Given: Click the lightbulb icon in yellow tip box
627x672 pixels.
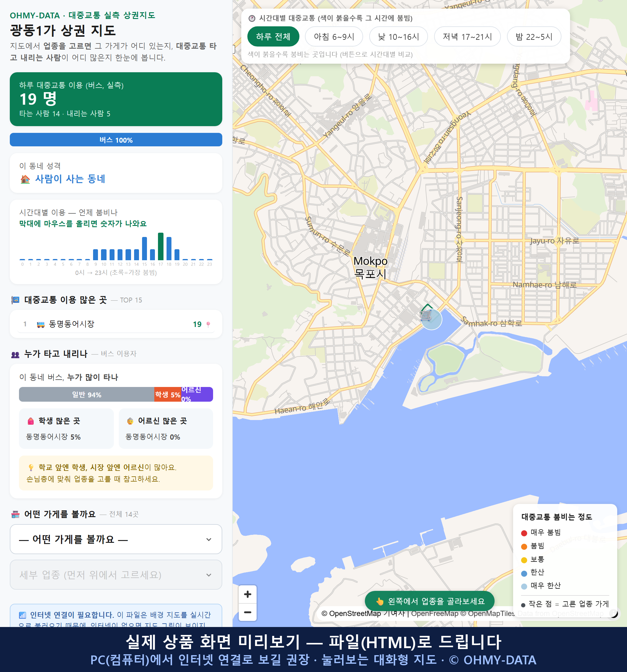Looking at the screenshot, I should click(x=31, y=467).
